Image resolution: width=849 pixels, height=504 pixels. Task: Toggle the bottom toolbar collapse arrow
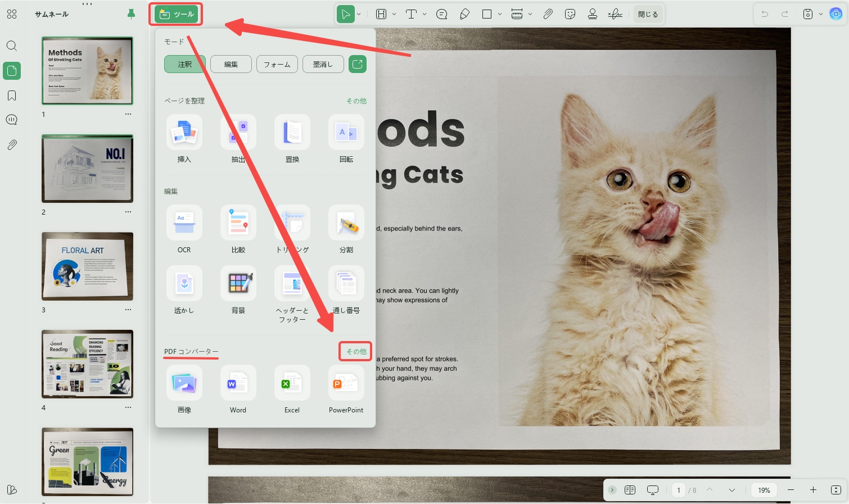tap(612, 490)
